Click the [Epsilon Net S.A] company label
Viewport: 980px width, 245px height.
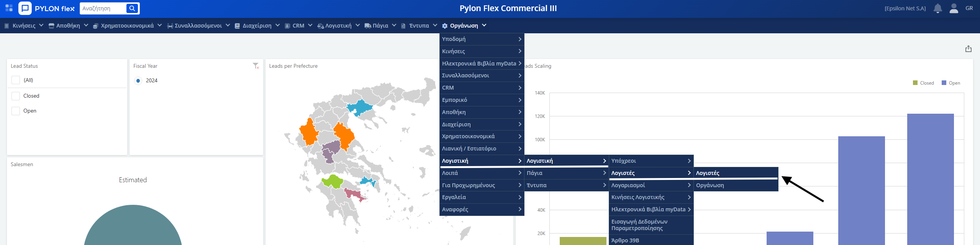[x=905, y=8]
